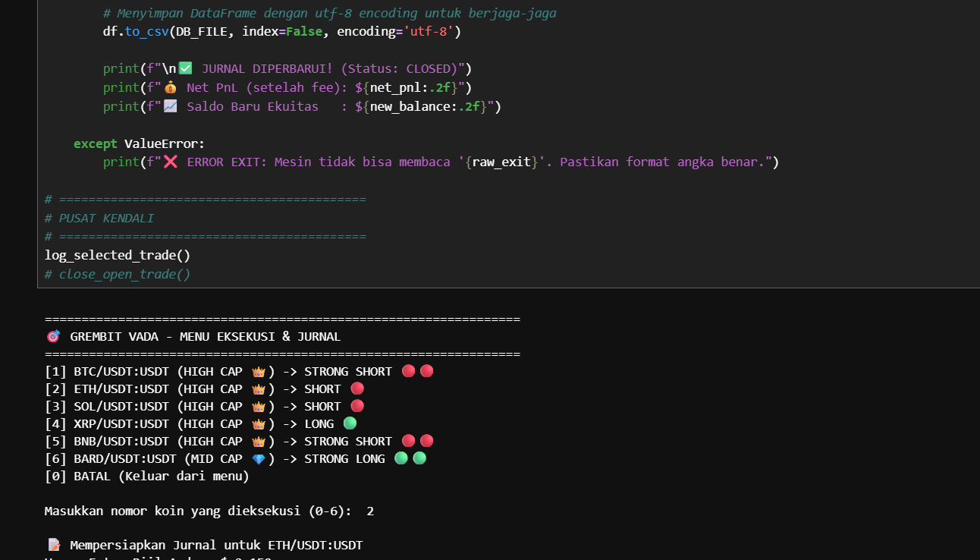
Task: Click the to_csv method name in code
Action: pyautogui.click(x=148, y=32)
